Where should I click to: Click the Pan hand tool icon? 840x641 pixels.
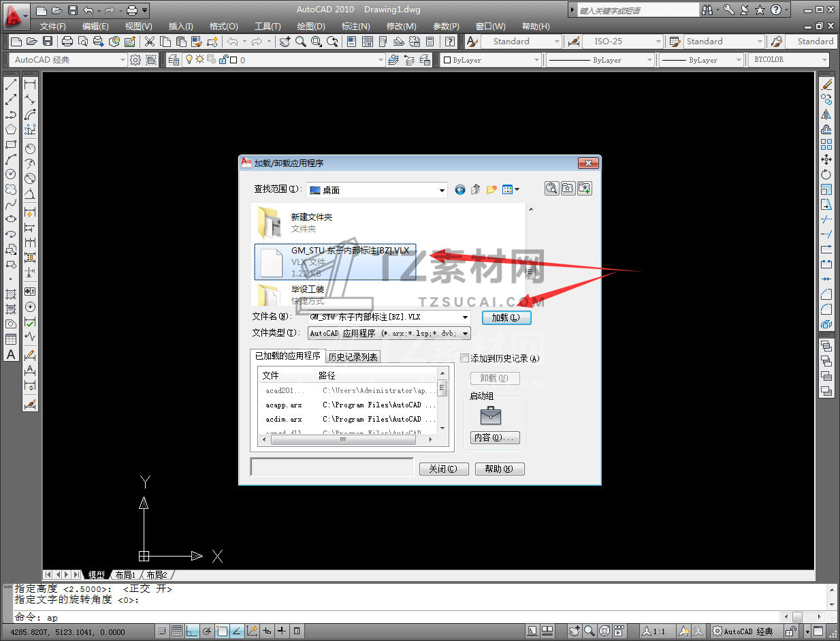click(284, 42)
